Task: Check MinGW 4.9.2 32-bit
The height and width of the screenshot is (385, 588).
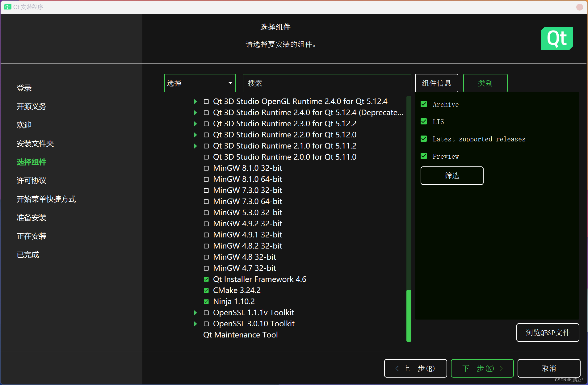Action: coord(206,224)
